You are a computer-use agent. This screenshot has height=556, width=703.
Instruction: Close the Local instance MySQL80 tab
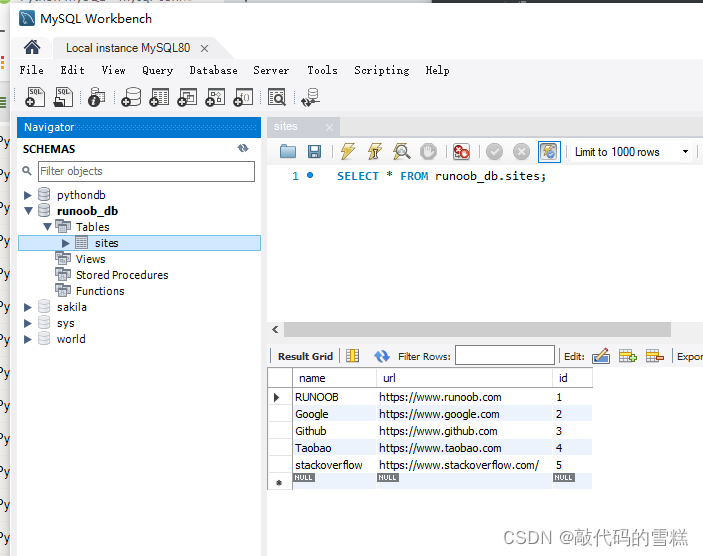click(x=204, y=48)
